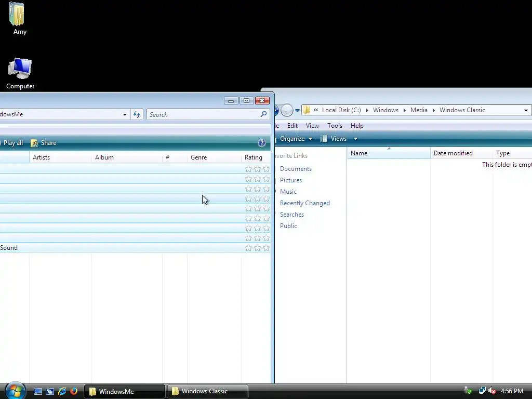Open recent pages dropdown in Windows Classic window
Screen dimensions: 532x399
pos(297,110)
